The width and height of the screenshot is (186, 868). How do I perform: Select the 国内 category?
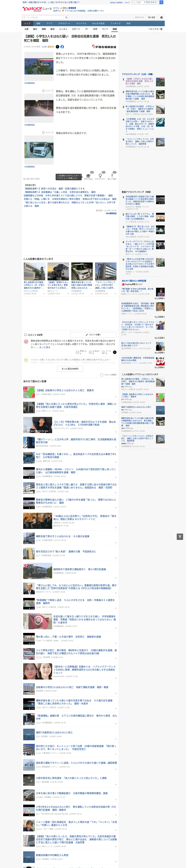[x=35, y=29]
